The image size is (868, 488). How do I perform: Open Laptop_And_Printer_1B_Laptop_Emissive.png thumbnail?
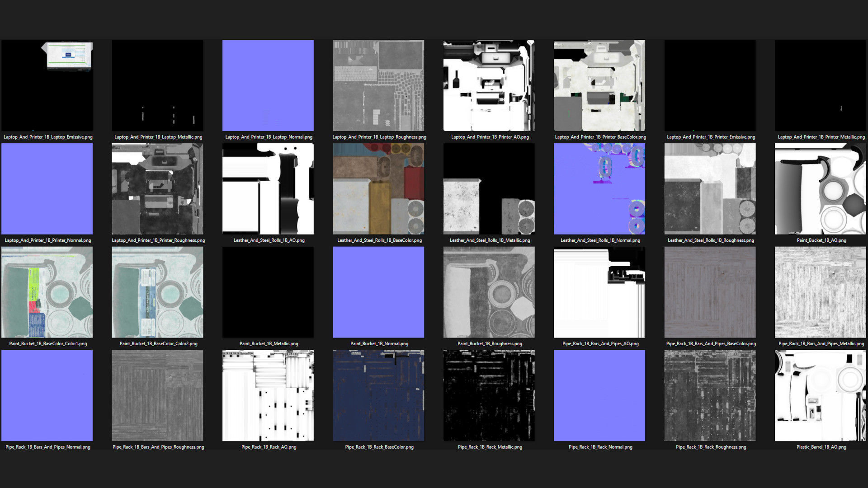point(47,85)
